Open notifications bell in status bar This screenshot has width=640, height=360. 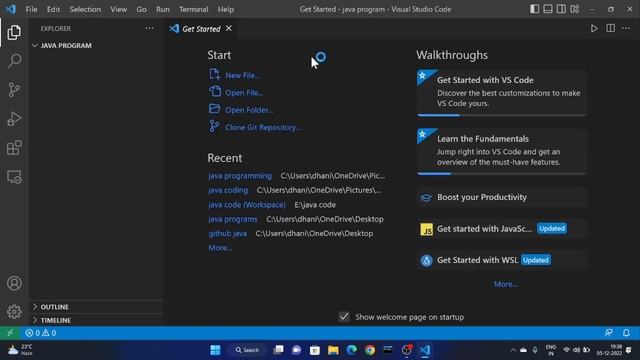click(x=626, y=333)
